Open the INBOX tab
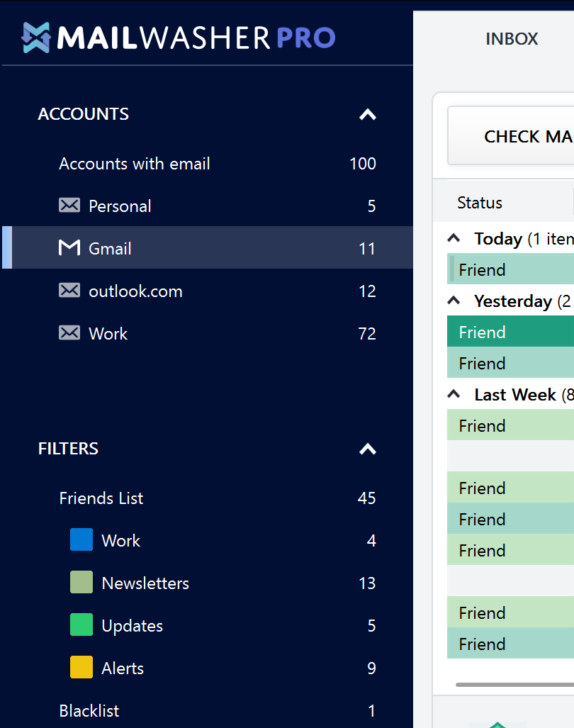Viewport: 574px width, 728px height. tap(512, 39)
